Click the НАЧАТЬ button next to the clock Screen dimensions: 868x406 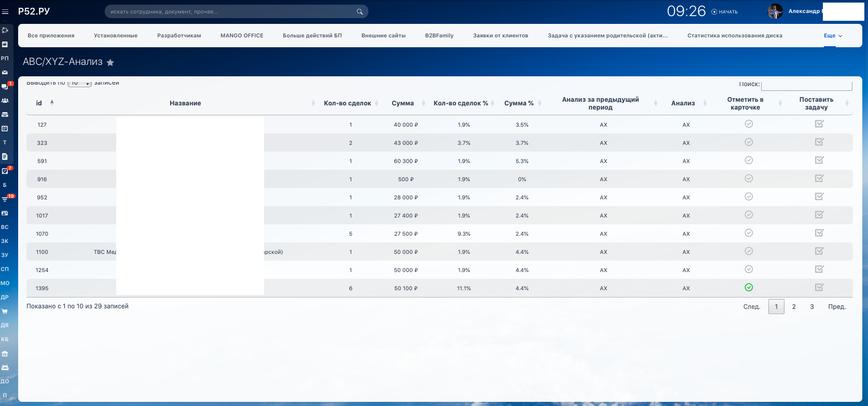pos(725,12)
